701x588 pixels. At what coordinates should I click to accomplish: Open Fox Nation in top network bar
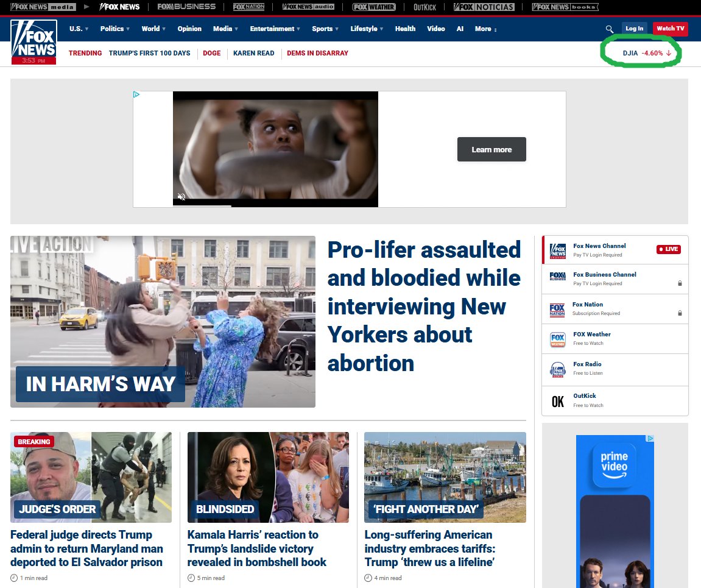click(248, 7)
